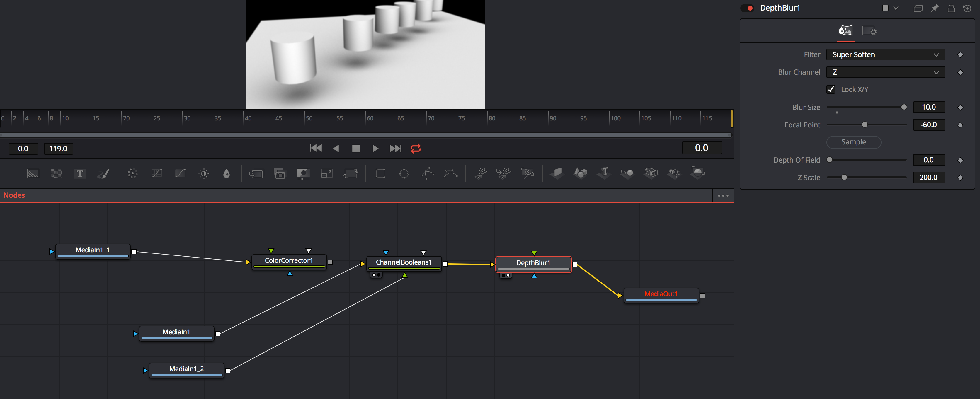Image resolution: width=980 pixels, height=399 pixels.
Task: Play the composition forward
Action: (375, 148)
